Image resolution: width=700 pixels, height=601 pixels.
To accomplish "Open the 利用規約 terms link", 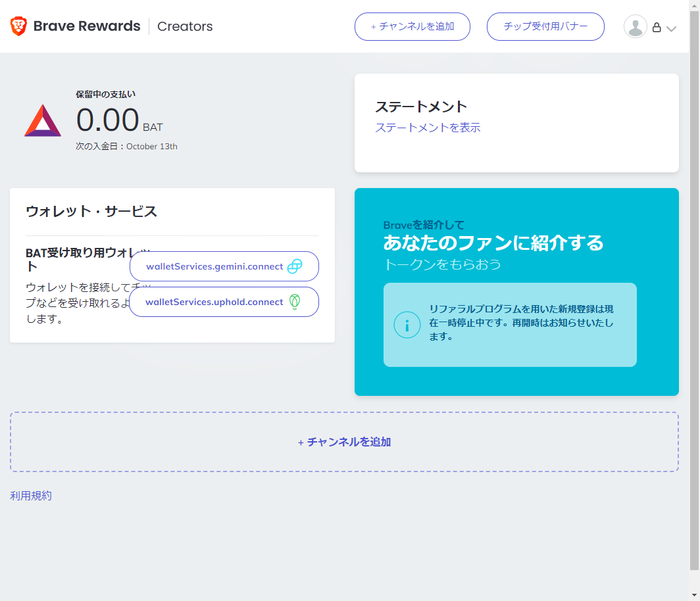I will click(x=31, y=496).
